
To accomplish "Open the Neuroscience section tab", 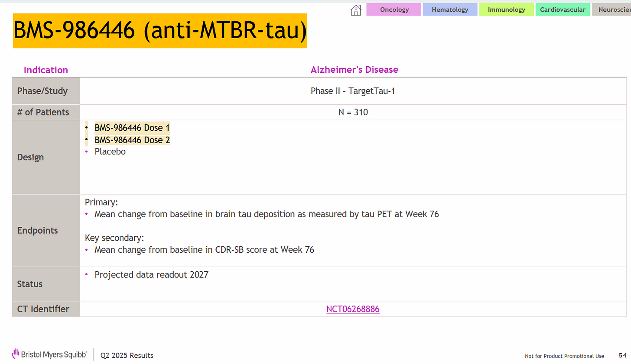I will click(611, 10).
